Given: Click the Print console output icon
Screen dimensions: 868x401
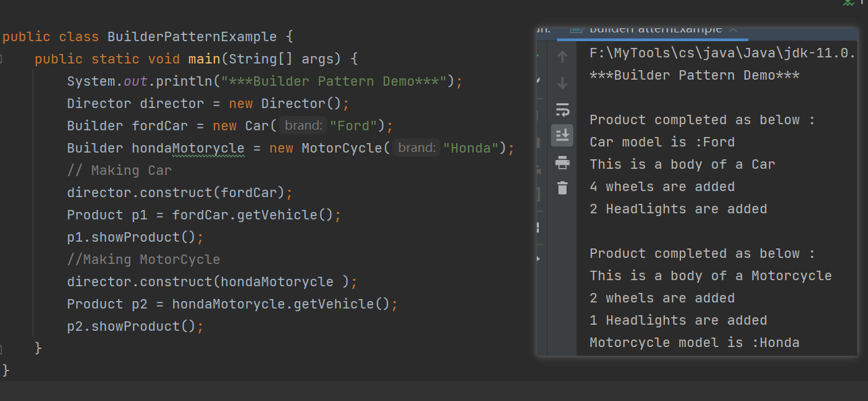Looking at the screenshot, I should pos(562,162).
